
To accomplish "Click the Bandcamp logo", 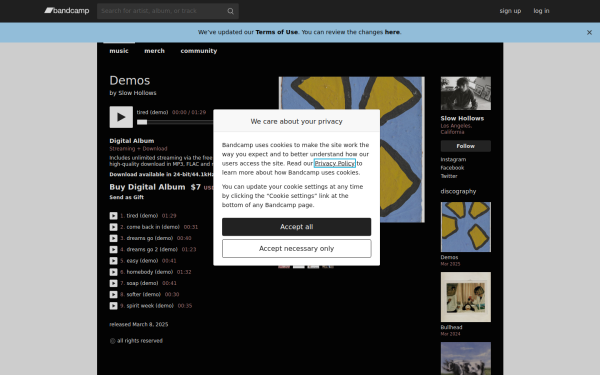I will (x=67, y=11).
